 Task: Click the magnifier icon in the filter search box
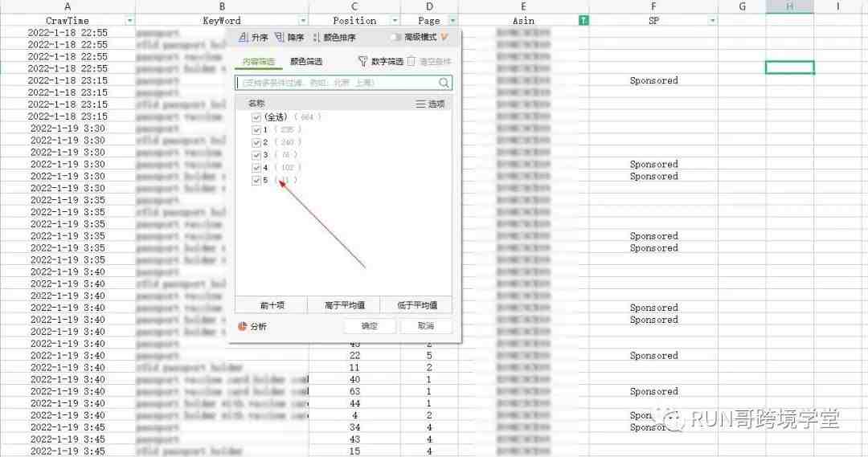(444, 83)
